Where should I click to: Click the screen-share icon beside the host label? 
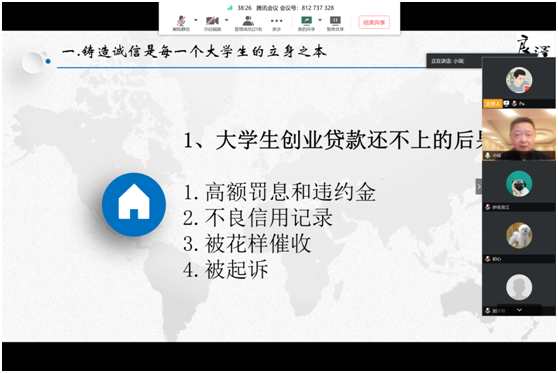506,104
